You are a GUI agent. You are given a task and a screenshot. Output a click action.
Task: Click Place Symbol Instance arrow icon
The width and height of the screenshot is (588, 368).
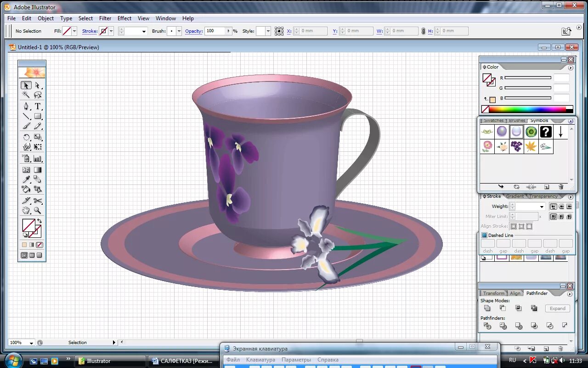point(501,187)
